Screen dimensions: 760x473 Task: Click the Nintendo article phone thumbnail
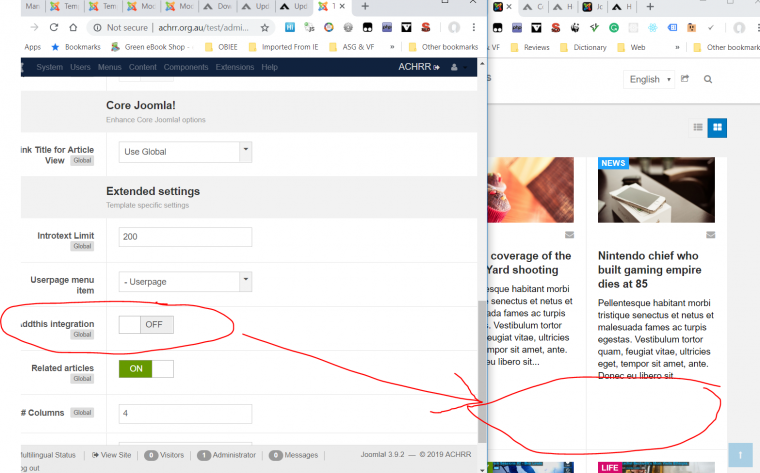click(656, 190)
